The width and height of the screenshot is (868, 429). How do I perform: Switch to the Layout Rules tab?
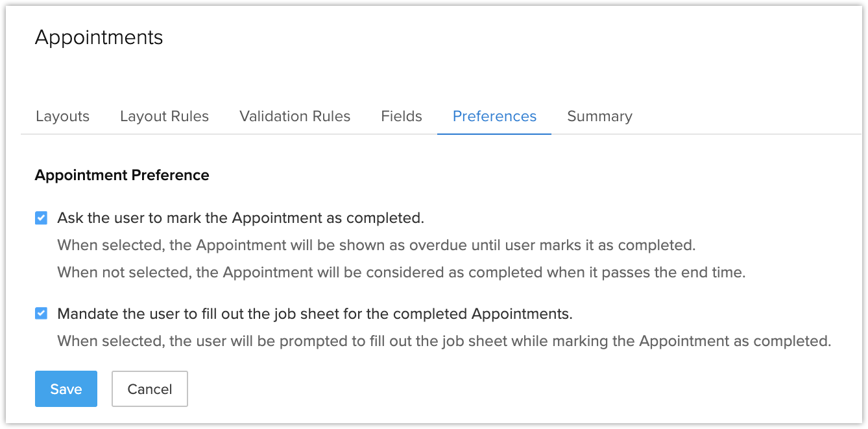[164, 117]
